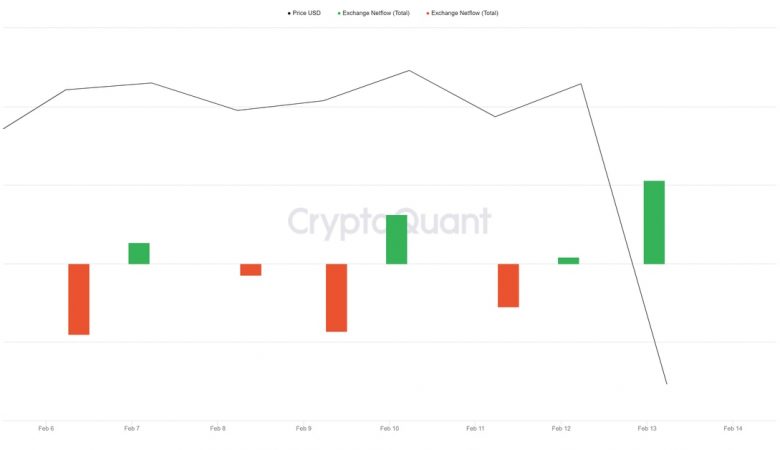
Task: Toggle green Exchange Netflow legend entry
Action: tap(375, 13)
